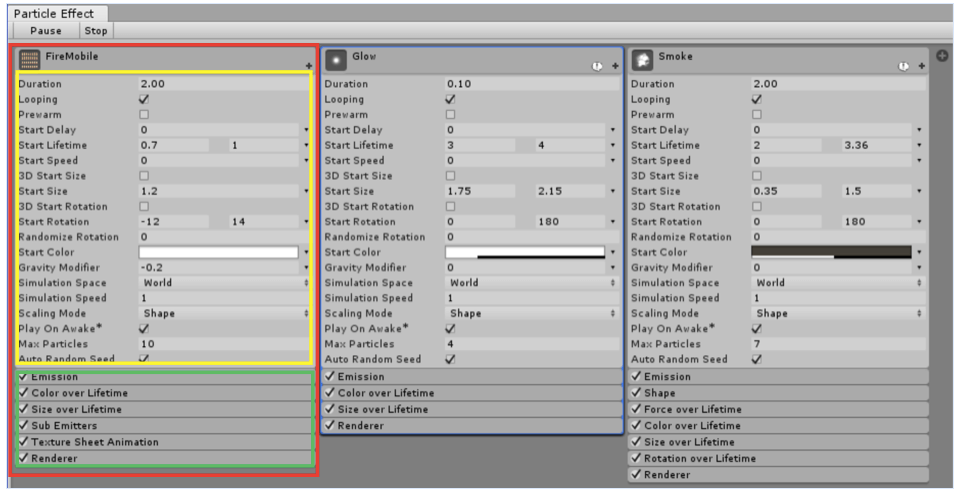Image resolution: width=959 pixels, height=494 pixels.
Task: Click the FireMobile particle system icon
Action: (x=30, y=59)
